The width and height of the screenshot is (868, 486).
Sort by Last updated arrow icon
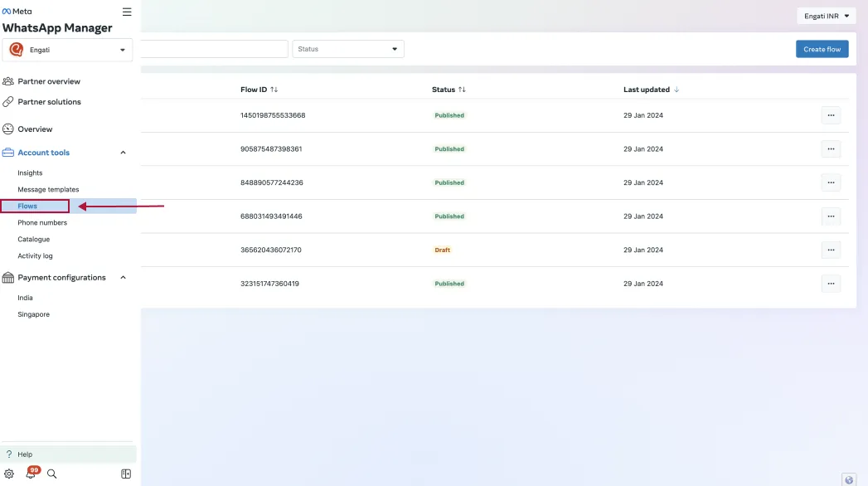(676, 90)
